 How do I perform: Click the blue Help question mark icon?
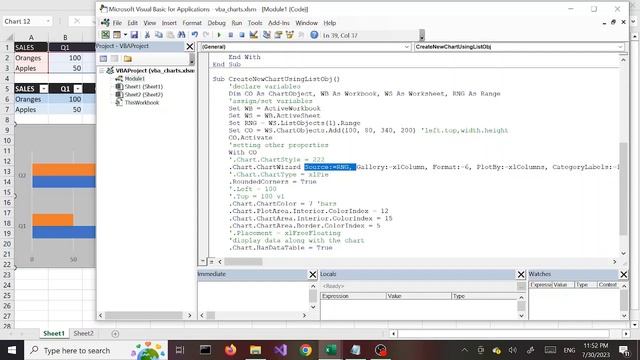click(314, 35)
